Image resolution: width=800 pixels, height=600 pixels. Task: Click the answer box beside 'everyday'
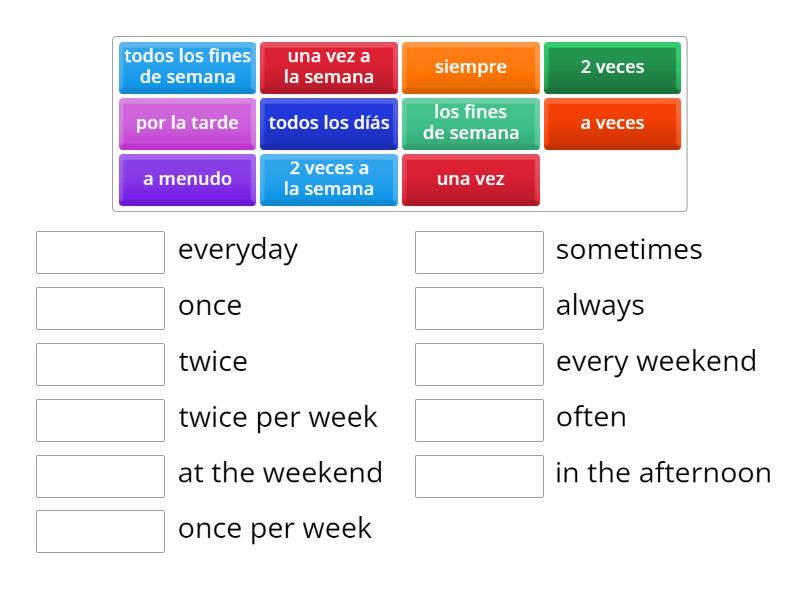pyautogui.click(x=100, y=252)
